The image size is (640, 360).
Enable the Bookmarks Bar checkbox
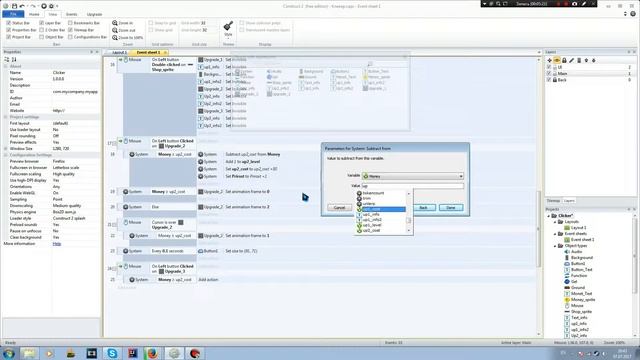(70, 23)
